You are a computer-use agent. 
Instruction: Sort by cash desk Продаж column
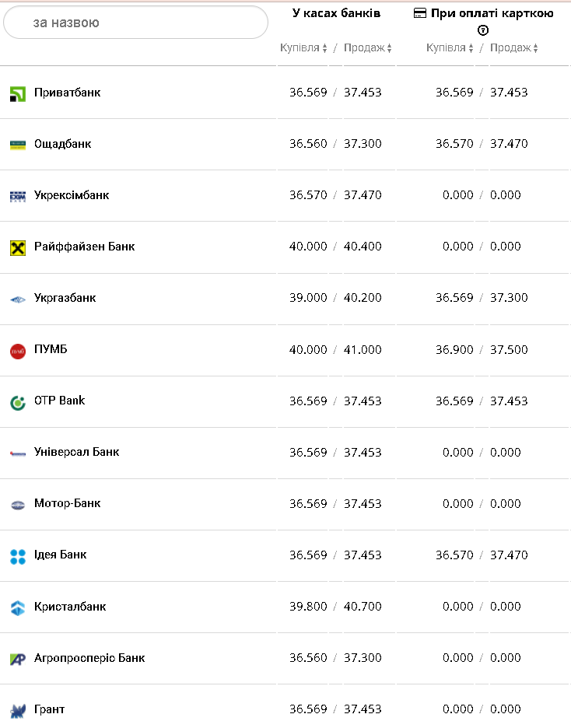coord(367,48)
